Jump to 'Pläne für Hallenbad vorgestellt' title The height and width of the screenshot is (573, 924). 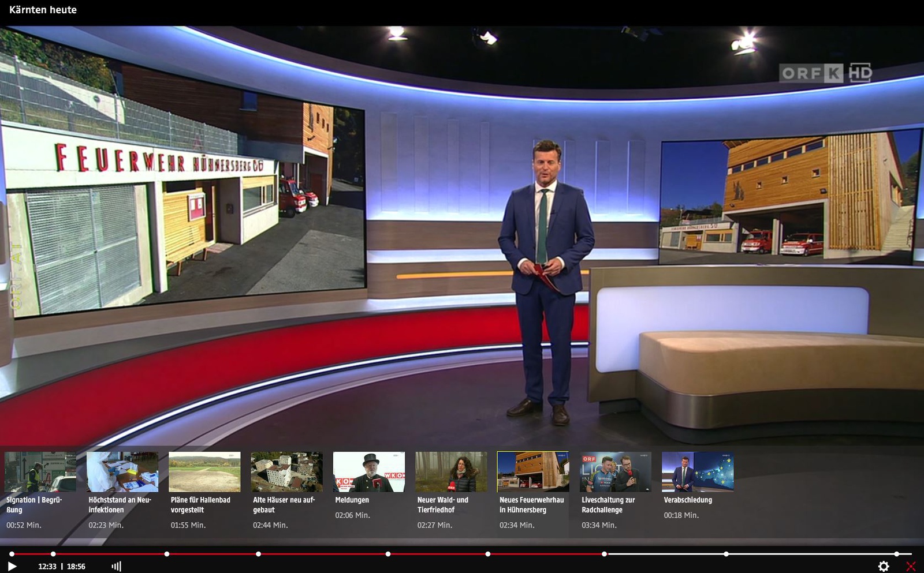(200, 504)
